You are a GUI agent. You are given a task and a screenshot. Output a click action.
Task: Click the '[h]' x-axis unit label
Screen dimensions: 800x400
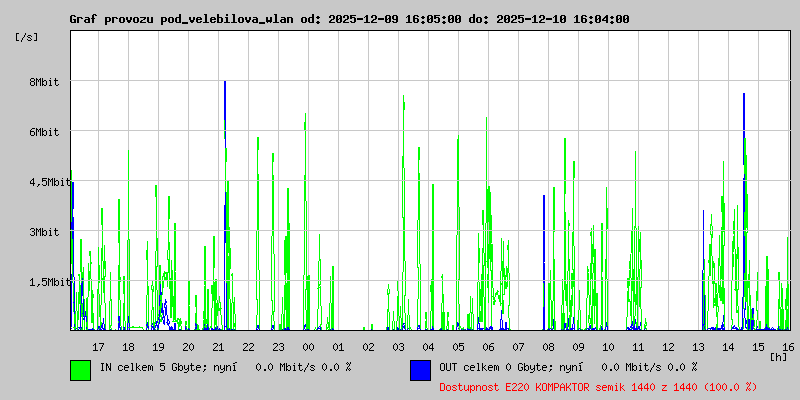click(779, 357)
